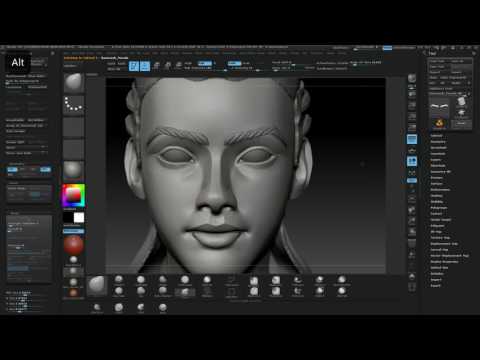Select the red material sphere
Image resolution: width=480 pixels, height=360 pixels.
(x=74, y=245)
